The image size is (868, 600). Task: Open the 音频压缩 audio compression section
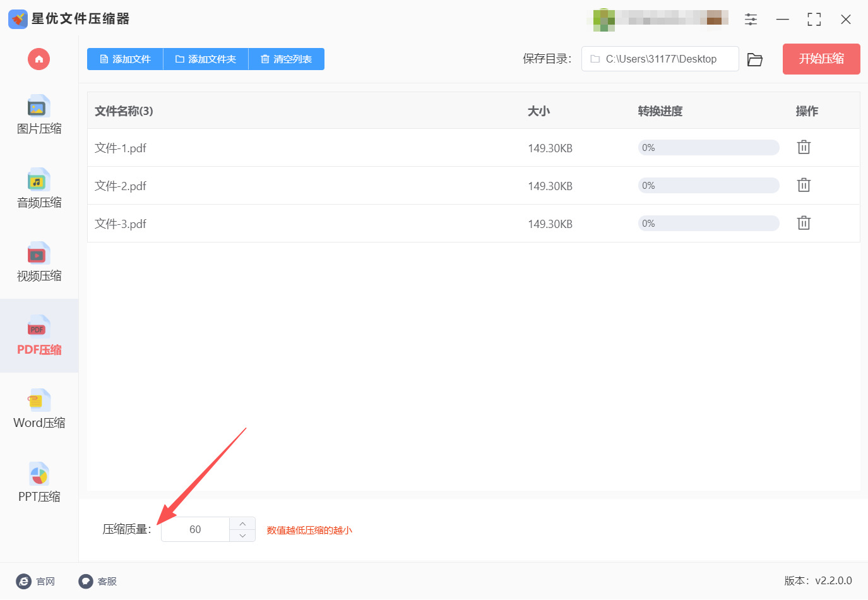pos(39,189)
